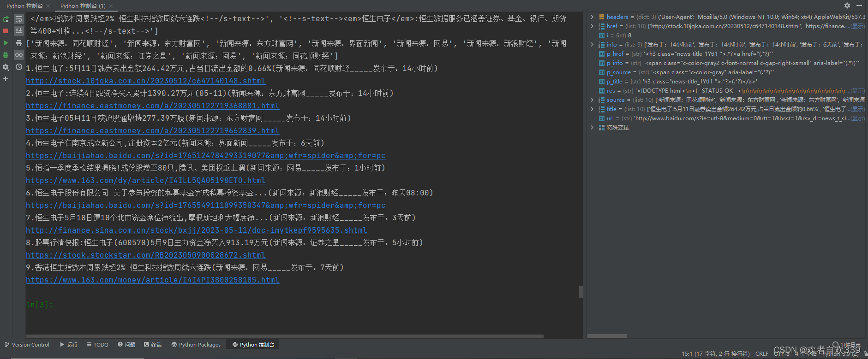Expand the title list variable

592,109
